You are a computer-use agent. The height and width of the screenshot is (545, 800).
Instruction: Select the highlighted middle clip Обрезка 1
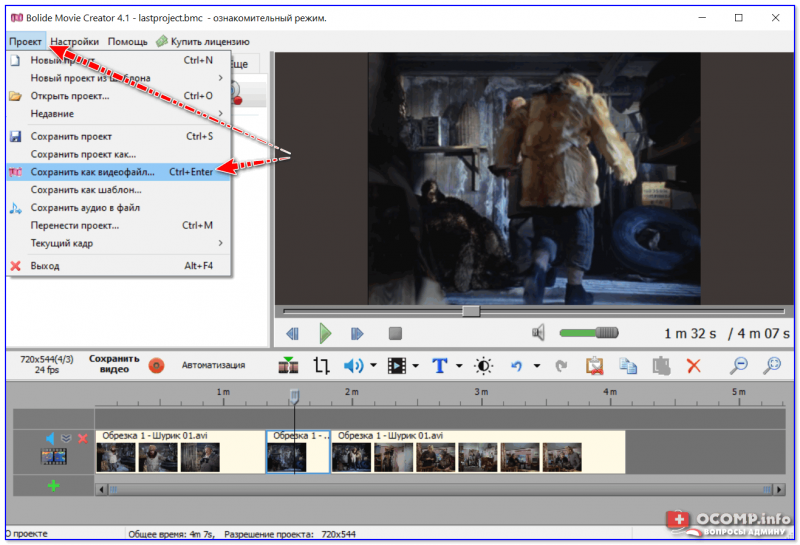click(298, 452)
